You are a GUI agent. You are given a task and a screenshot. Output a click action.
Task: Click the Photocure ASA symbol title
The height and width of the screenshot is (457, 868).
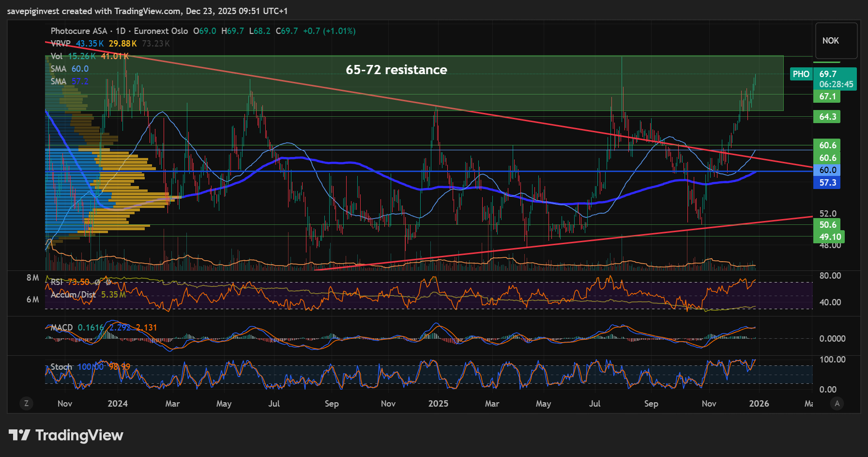pyautogui.click(x=78, y=31)
